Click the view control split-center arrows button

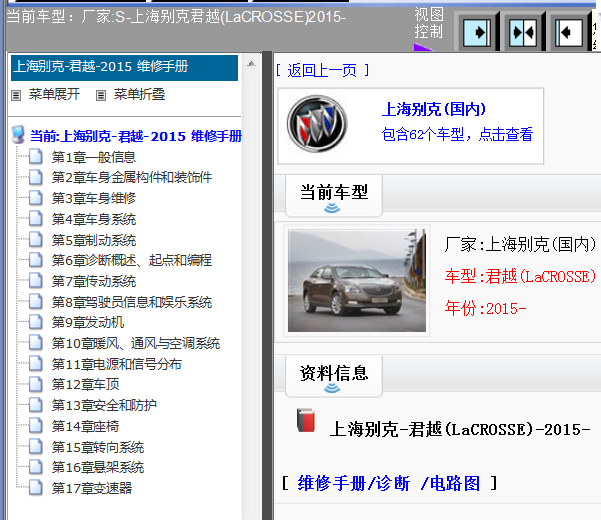click(523, 33)
